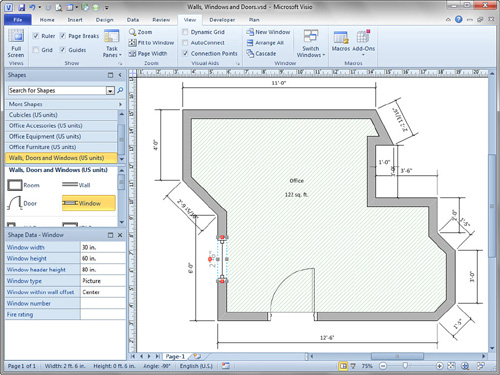
Task: Select the Wall shape in stencil
Action: [x=76, y=185]
